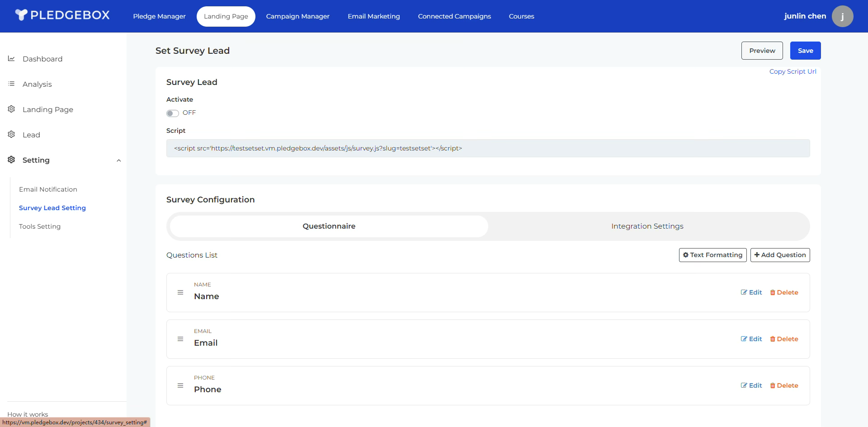Delete the Email question

[784, 339]
